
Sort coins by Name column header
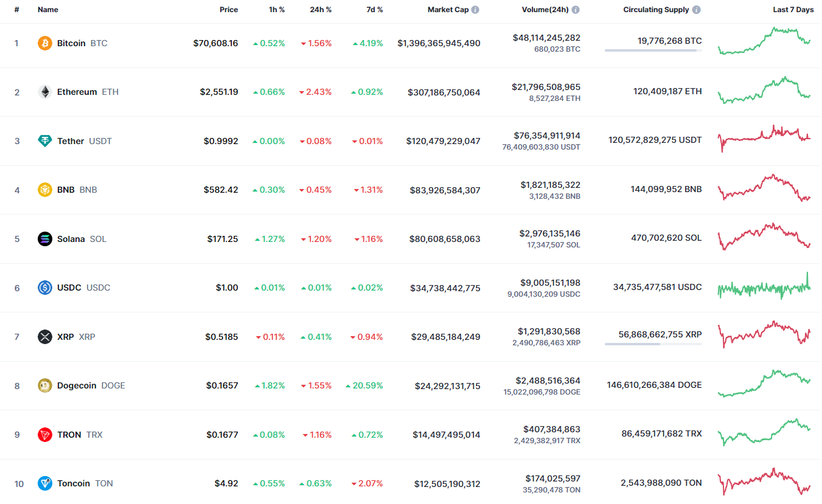coord(48,10)
